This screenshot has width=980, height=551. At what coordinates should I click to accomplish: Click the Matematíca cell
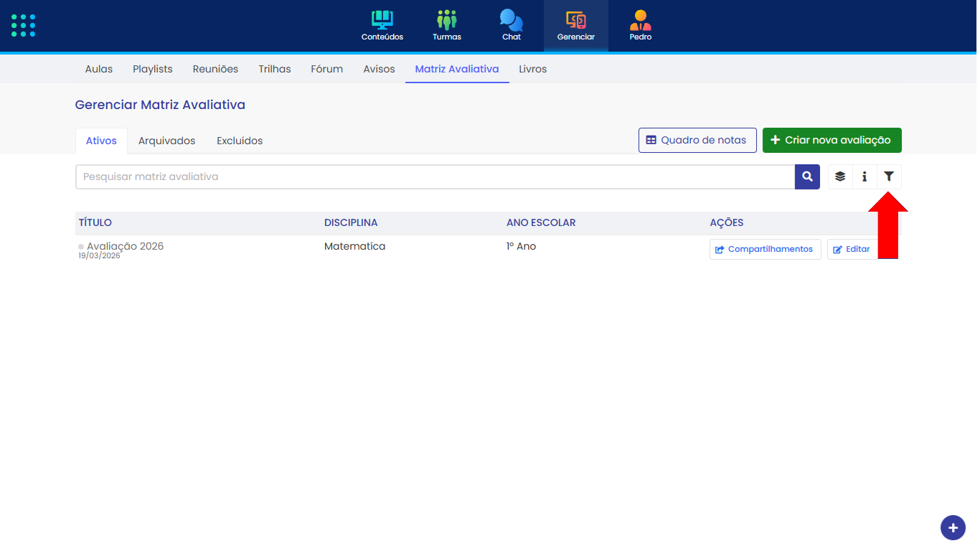click(x=354, y=246)
